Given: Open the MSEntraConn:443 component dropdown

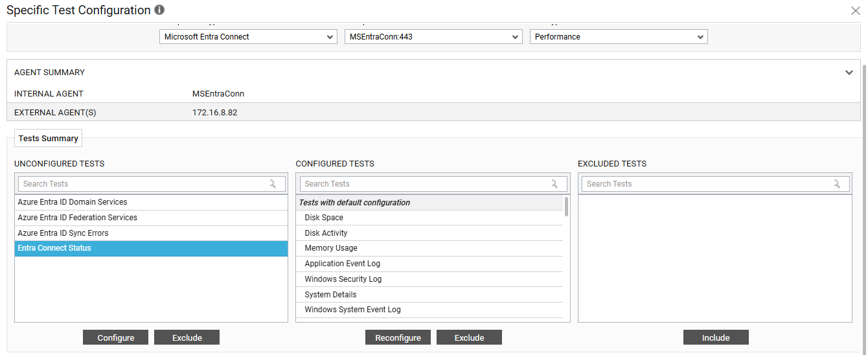Looking at the screenshot, I should [x=433, y=37].
